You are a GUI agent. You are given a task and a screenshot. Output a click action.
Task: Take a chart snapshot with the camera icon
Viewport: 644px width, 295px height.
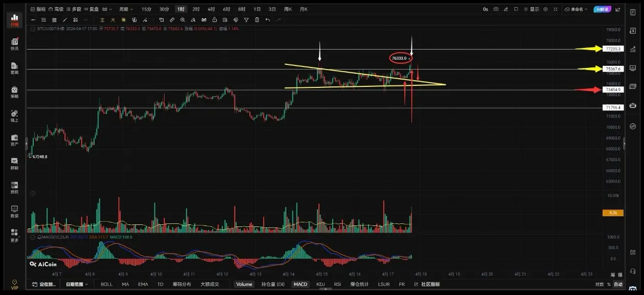[496, 9]
